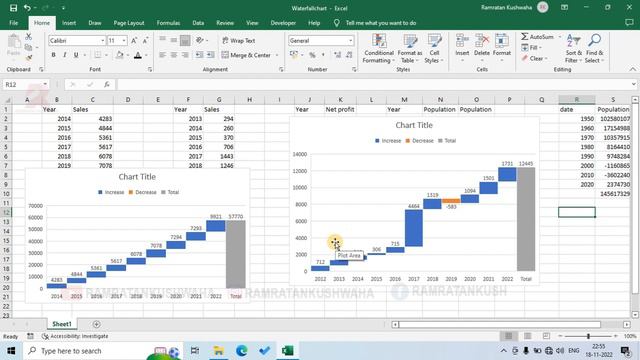Screen dimensions: 640x360
Task: Click the Cut scissors icon
Action: (29, 37)
